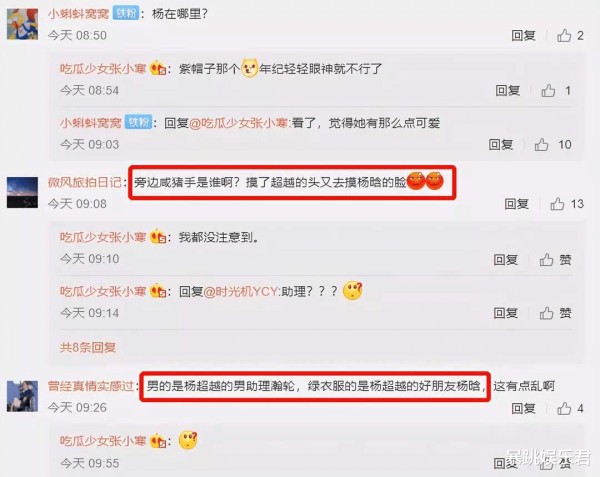
Task: Reply to the 09:08 咸猪手 comment
Action: [x=517, y=204]
